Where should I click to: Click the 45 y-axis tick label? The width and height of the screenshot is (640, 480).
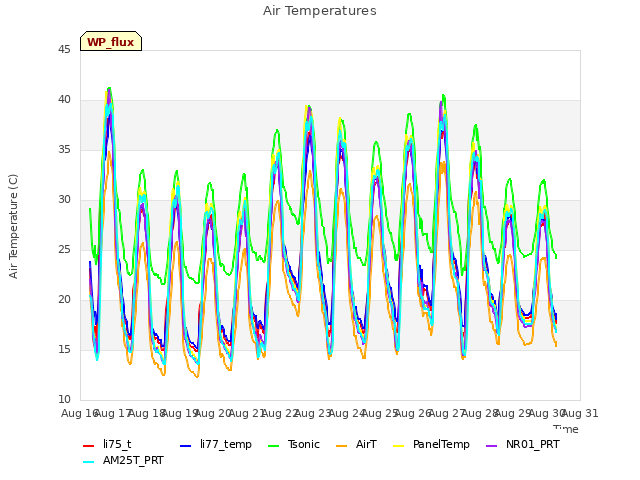(x=64, y=49)
